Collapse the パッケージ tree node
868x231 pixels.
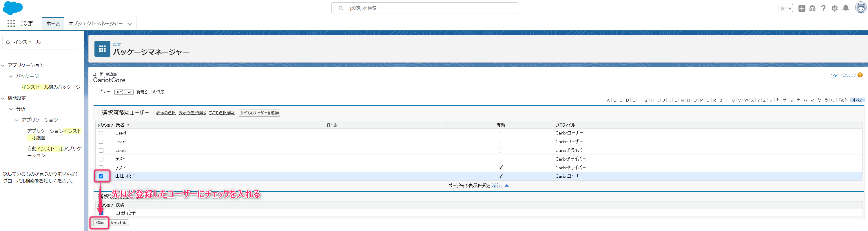click(x=11, y=77)
